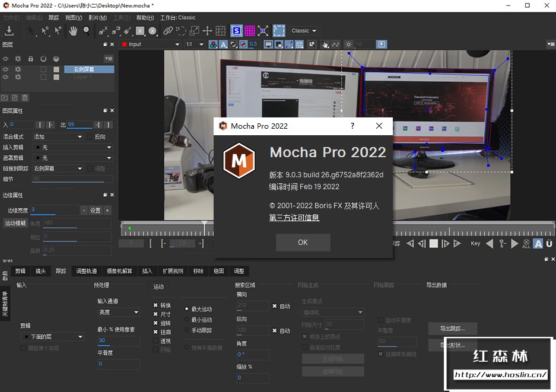Toggle the Überkey 'Ü' button
The width and height of the screenshot is (556, 392).
click(x=549, y=244)
